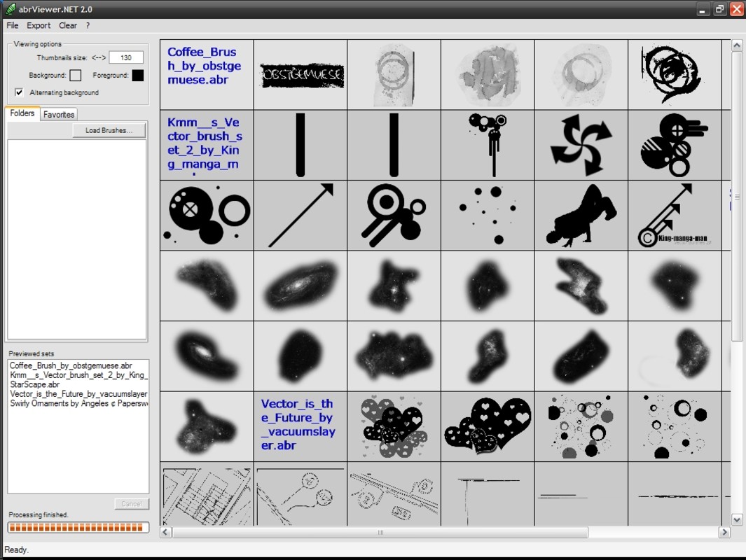Open the black Foreground color swatch
Screen dimensions: 746x560
[137, 75]
